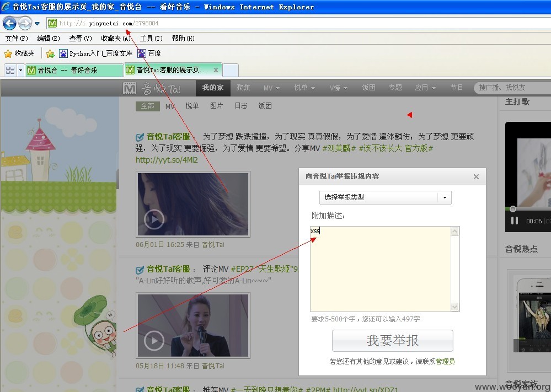Select the MV feed filter
Viewport: 551px width, 392px height.
170,106
